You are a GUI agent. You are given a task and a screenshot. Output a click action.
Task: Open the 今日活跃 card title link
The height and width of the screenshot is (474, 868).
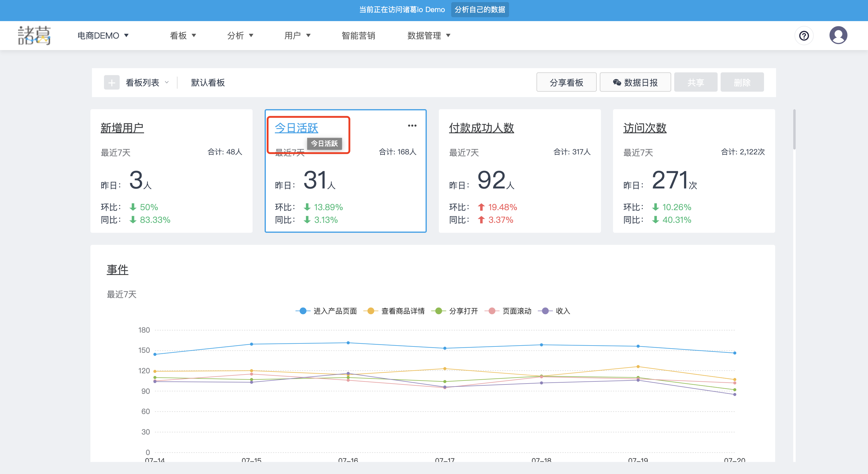(x=296, y=128)
